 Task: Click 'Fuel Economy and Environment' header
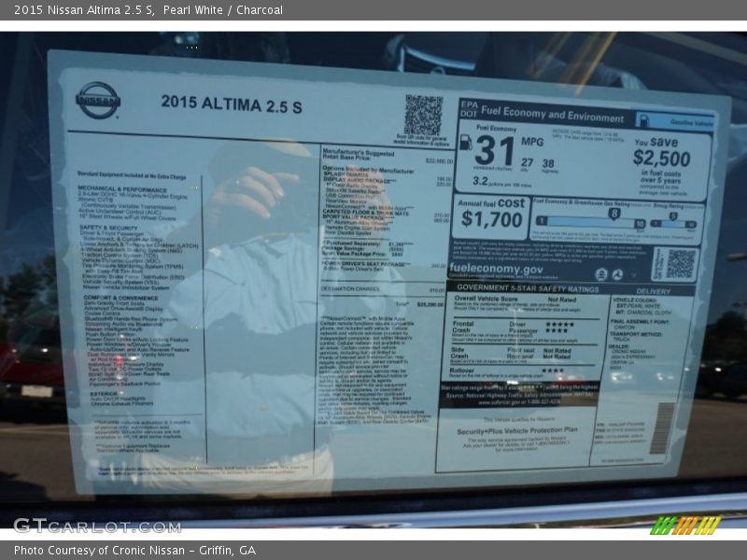click(x=552, y=114)
